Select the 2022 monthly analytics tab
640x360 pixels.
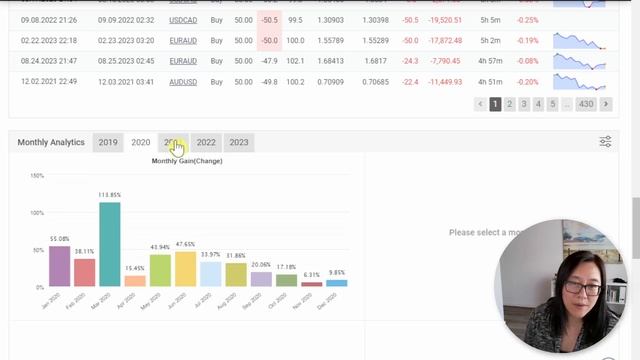[206, 142]
